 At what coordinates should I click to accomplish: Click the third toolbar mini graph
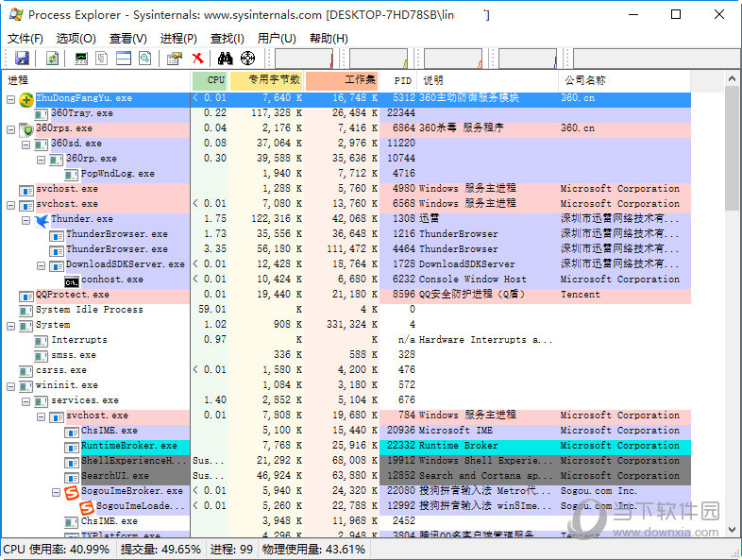click(x=453, y=59)
